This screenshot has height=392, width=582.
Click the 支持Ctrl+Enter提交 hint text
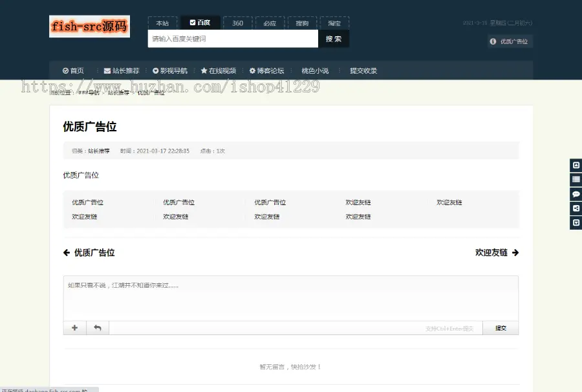(449, 329)
